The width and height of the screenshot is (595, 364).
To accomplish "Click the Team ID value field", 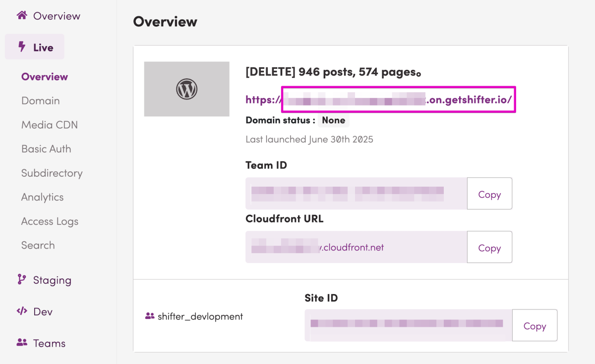I will (357, 194).
